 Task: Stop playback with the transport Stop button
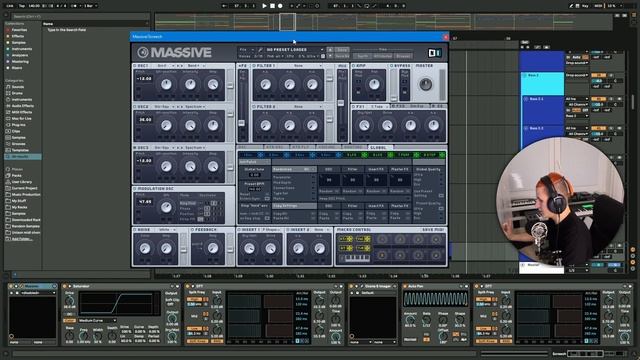click(272, 6)
